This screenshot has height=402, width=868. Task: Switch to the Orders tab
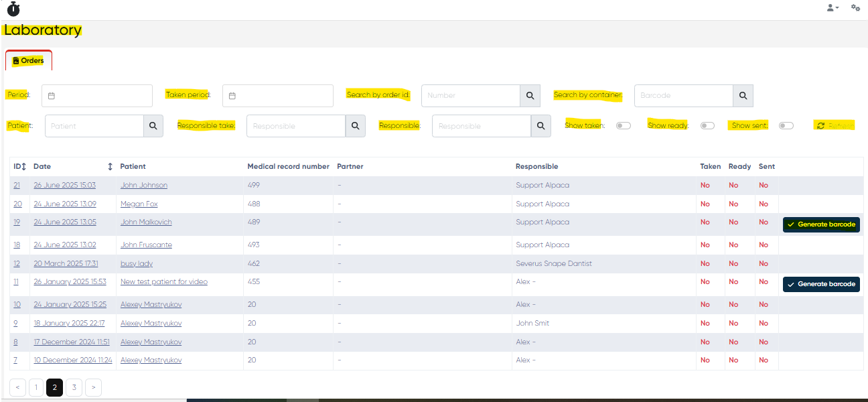(29, 61)
